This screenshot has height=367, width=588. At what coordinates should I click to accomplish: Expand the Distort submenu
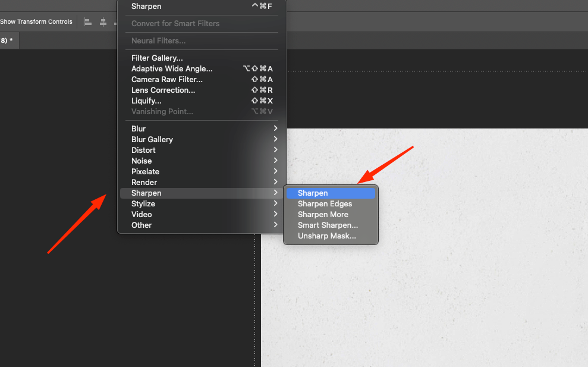pos(202,150)
